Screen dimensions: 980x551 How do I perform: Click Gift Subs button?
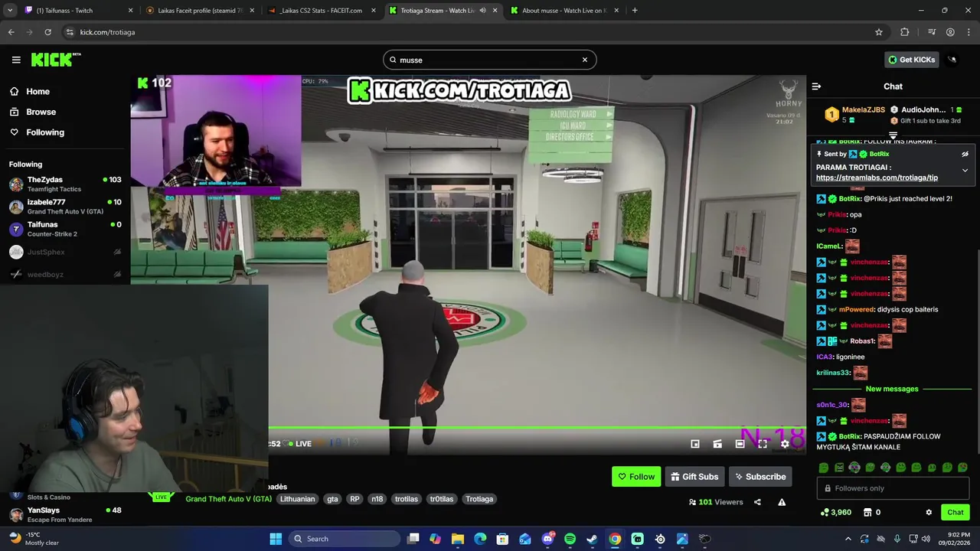point(694,477)
